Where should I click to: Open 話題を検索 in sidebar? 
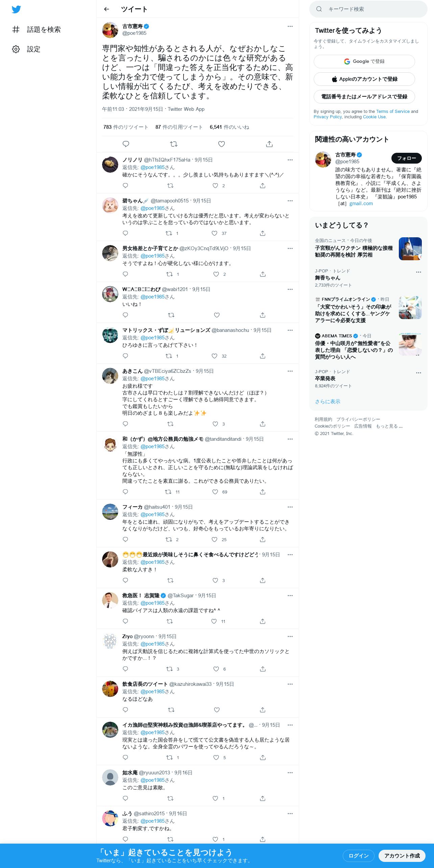pyautogui.click(x=37, y=29)
